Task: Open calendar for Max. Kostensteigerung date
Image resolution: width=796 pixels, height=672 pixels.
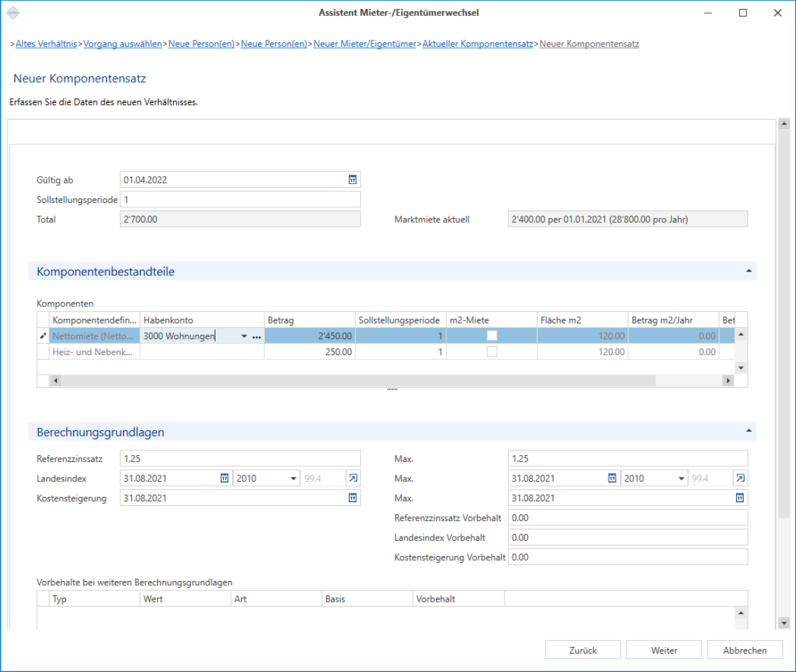Action: click(740, 498)
